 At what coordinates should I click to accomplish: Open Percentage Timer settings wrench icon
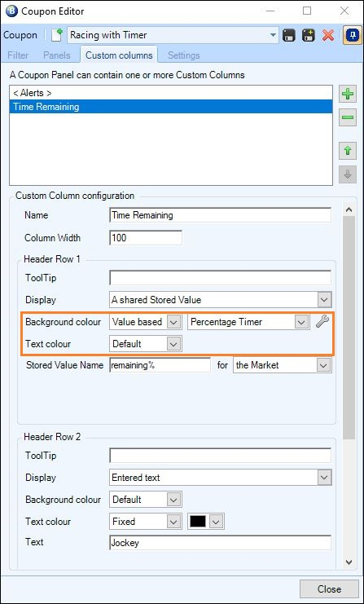[x=322, y=321]
